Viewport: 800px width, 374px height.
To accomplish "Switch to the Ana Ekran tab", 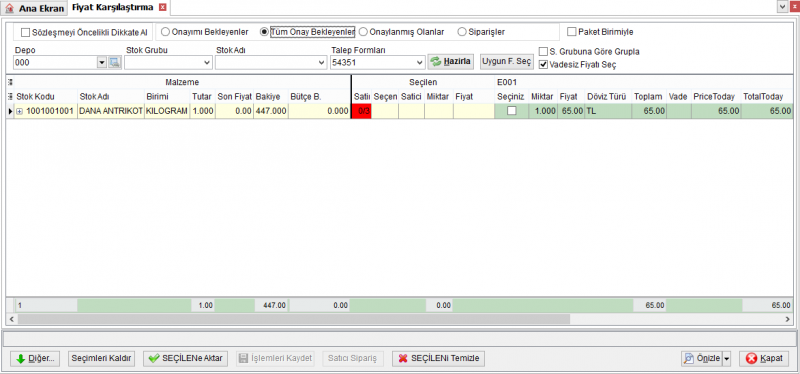I will 35,8.
